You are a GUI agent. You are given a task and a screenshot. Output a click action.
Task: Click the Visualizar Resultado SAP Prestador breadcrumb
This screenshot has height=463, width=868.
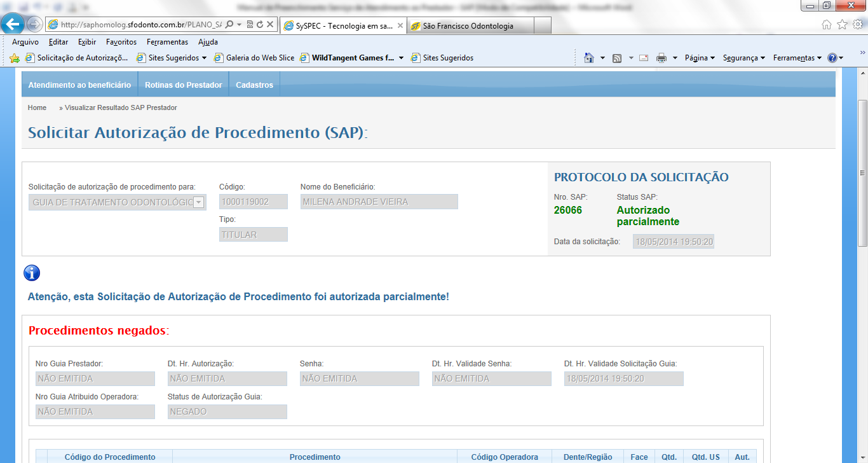click(x=121, y=107)
